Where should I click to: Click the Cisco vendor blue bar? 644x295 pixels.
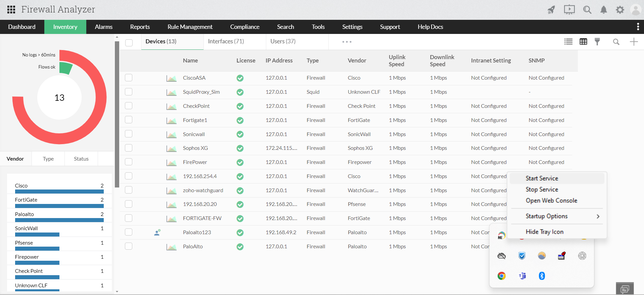click(59, 192)
